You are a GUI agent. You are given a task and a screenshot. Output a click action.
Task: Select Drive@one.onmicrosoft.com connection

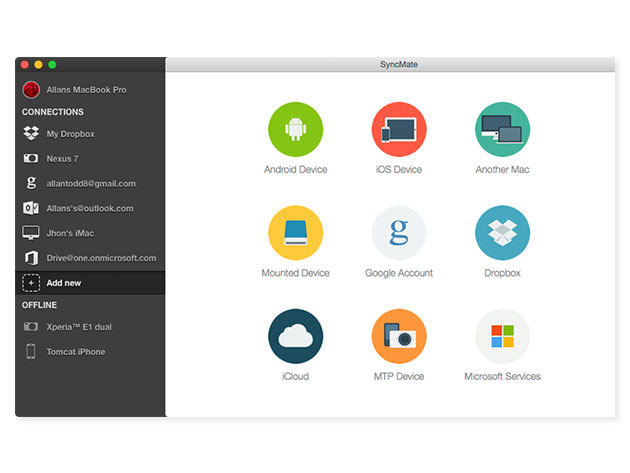tap(90, 258)
